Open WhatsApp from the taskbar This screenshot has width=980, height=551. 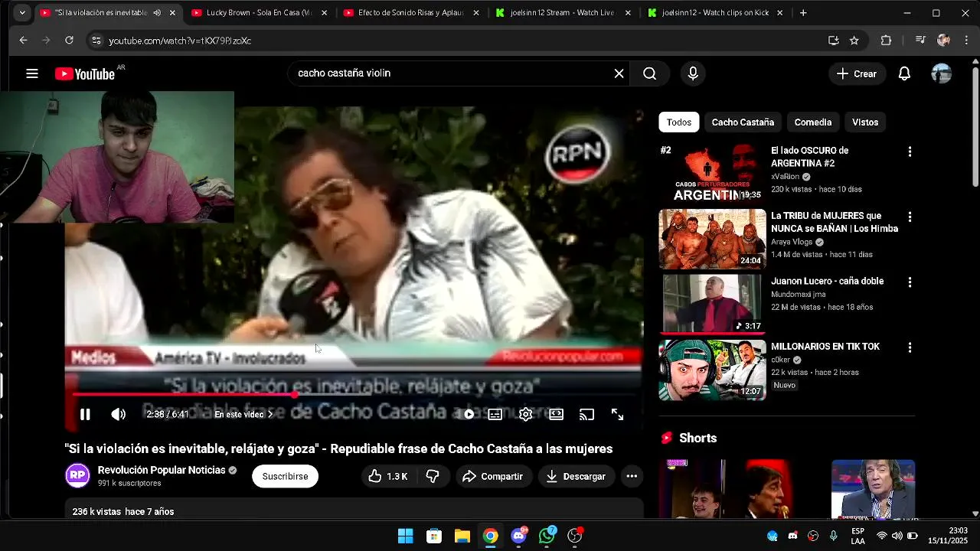click(547, 536)
